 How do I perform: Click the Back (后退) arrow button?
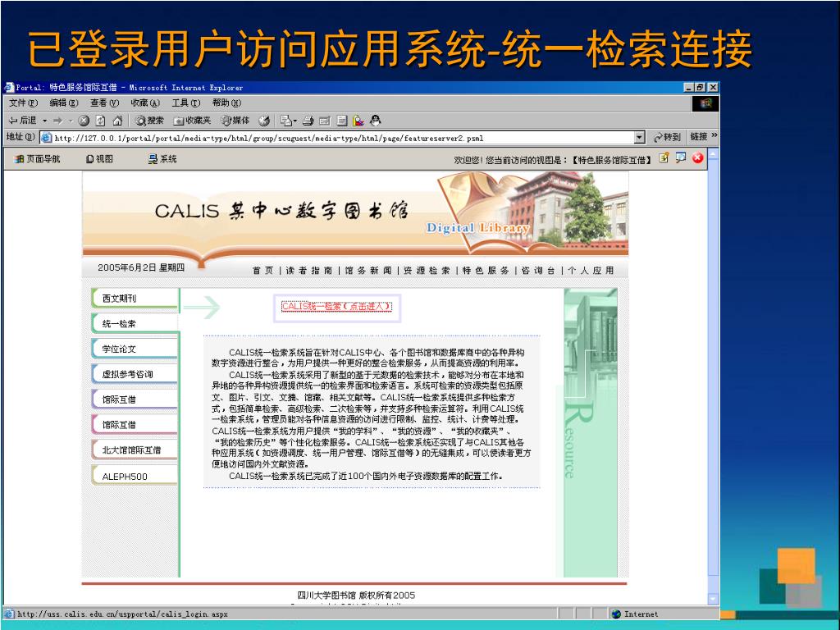(x=22, y=121)
